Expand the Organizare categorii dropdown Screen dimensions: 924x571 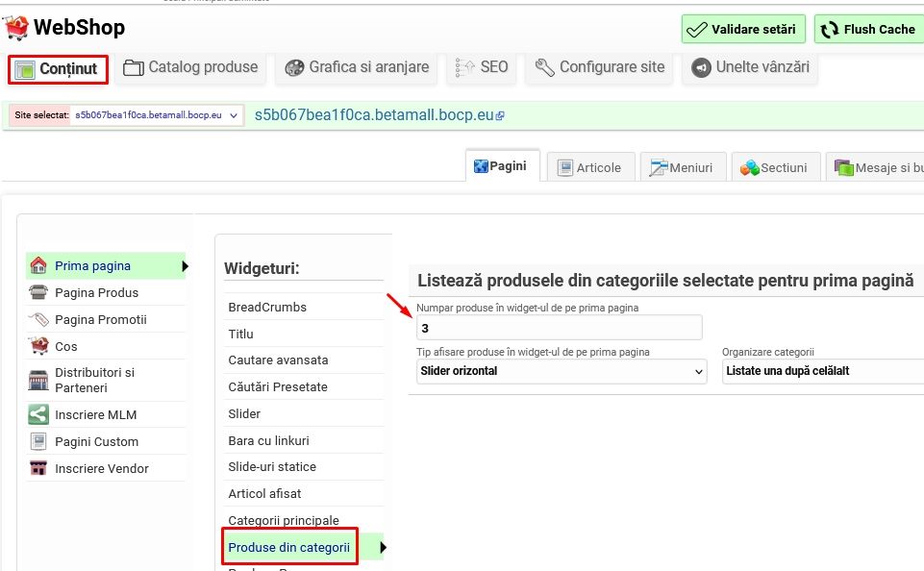pyautogui.click(x=822, y=371)
